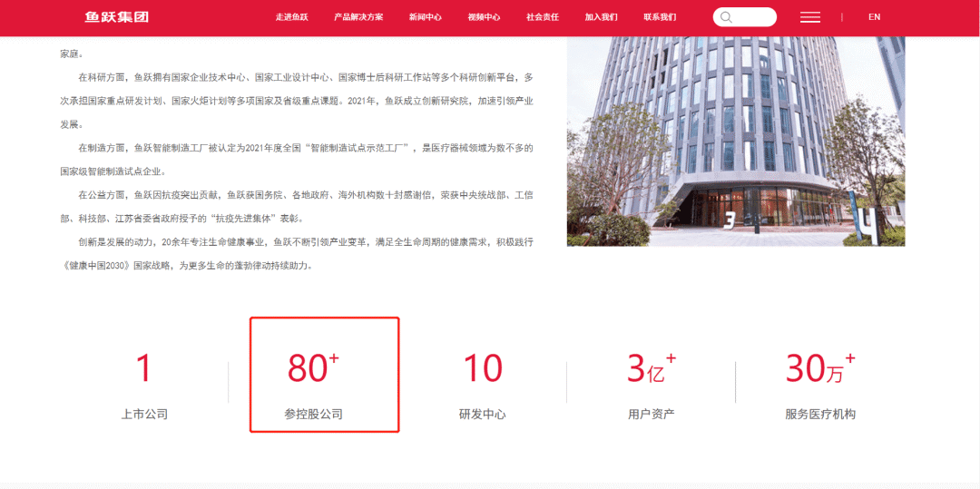Open the hamburger menu icon
This screenshot has height=489, width=980.
point(810,17)
